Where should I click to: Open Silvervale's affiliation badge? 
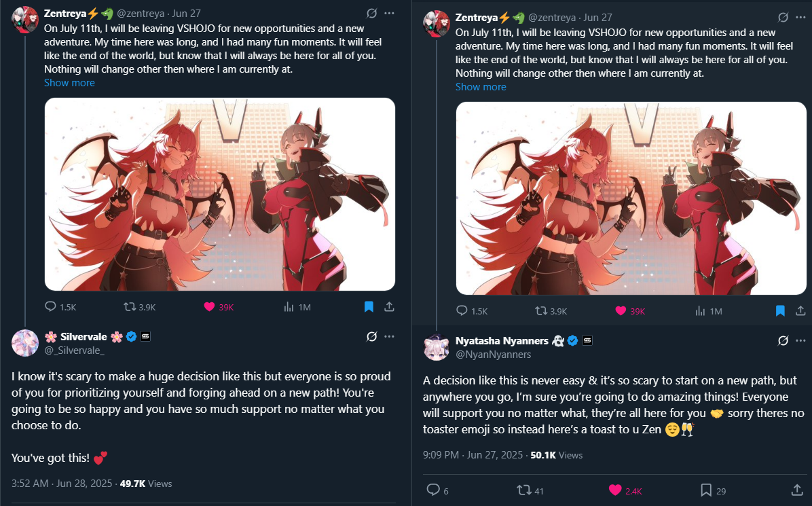tap(145, 337)
